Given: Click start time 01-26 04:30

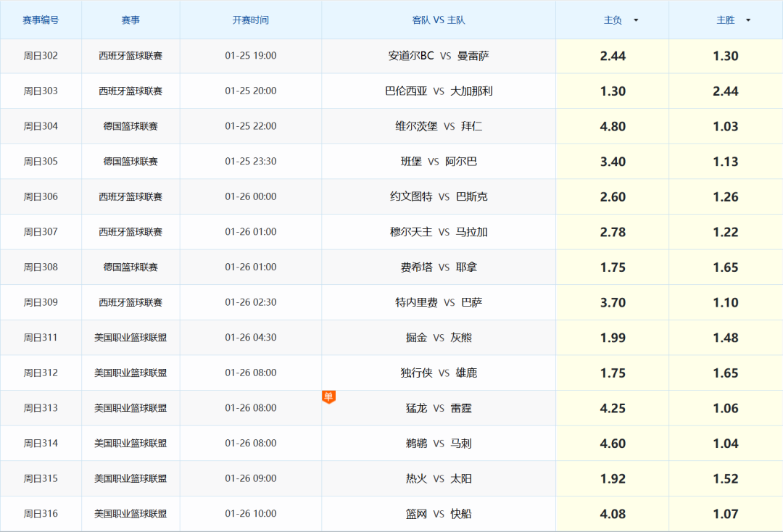Looking at the screenshot, I should (x=251, y=338).
